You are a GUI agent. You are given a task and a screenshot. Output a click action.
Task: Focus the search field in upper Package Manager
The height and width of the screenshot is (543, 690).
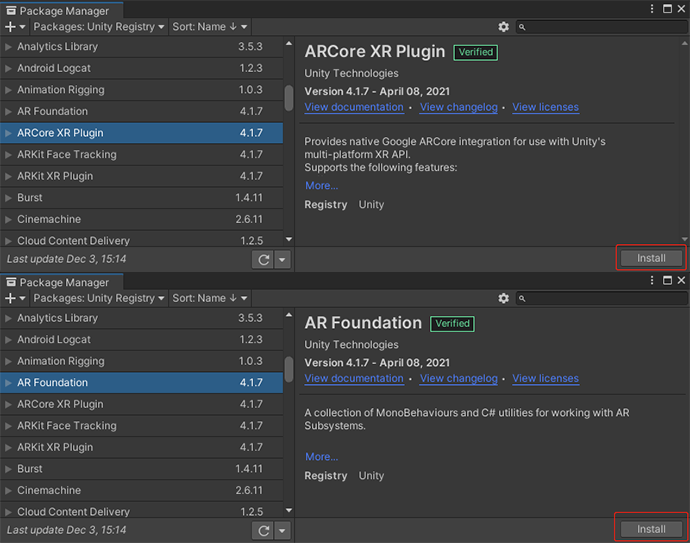click(602, 27)
